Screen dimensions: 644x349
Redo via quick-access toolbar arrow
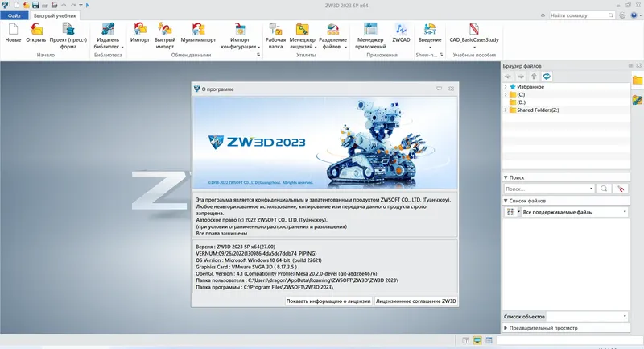pos(72,5)
